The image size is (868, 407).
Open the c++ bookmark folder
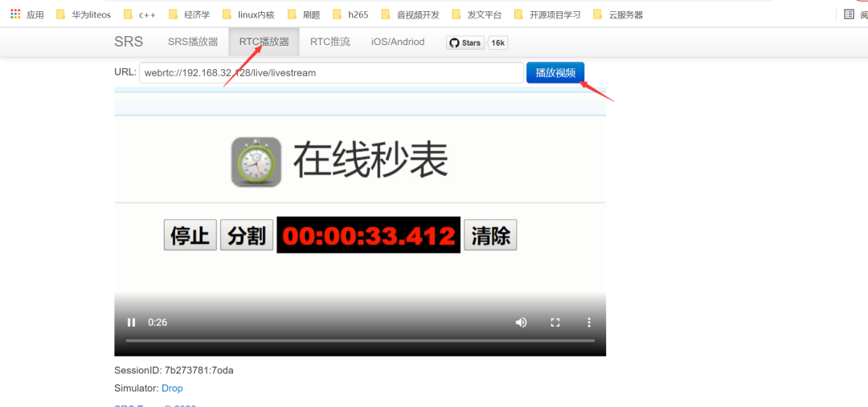(x=140, y=15)
